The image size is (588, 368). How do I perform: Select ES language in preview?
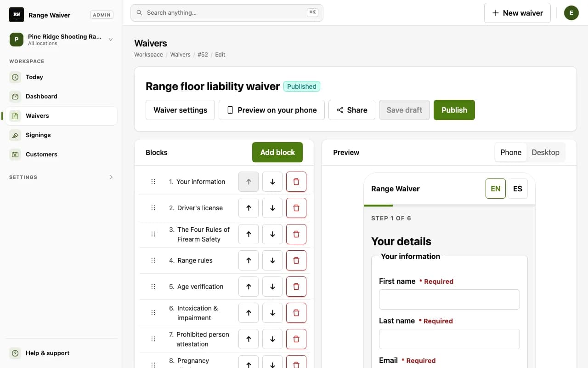pos(518,189)
